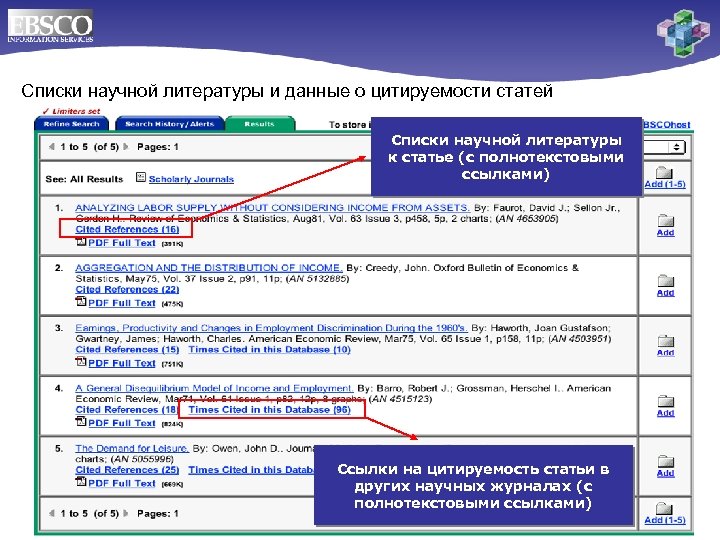720x540 pixels.
Task: Open PDF Full Text (475K) of result 2
Action: pos(122,303)
